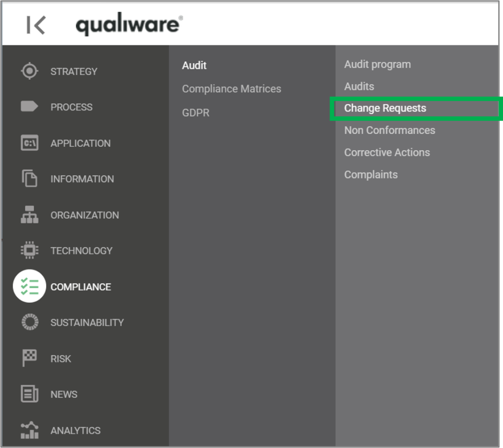Click the QualiWare logo
This screenshot has width=503, height=448.
tap(128, 24)
